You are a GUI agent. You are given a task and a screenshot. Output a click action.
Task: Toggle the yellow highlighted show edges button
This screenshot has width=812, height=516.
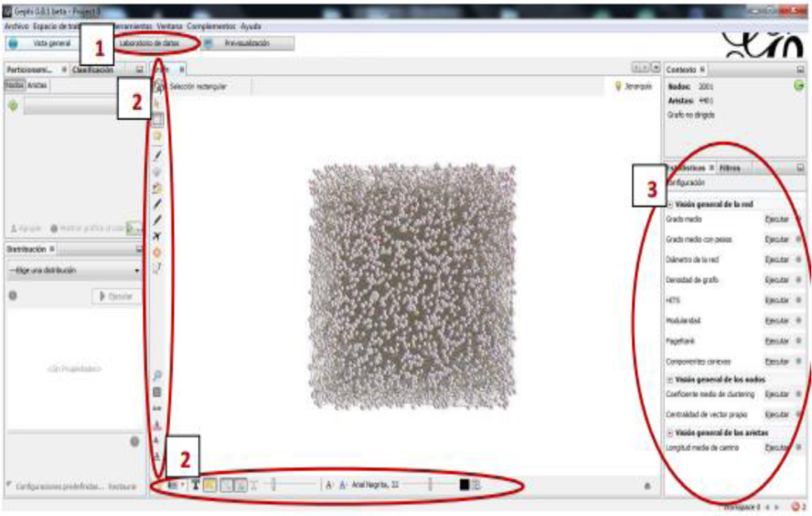[x=209, y=485]
